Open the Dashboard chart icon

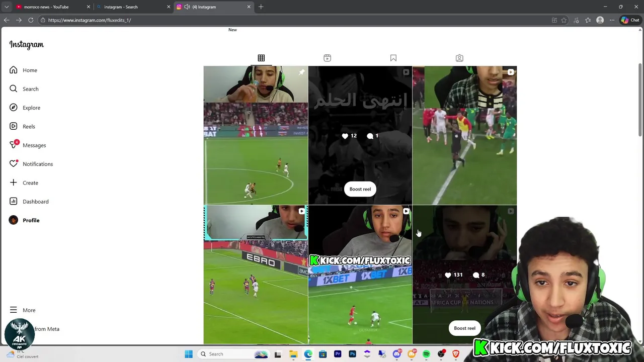(13, 202)
